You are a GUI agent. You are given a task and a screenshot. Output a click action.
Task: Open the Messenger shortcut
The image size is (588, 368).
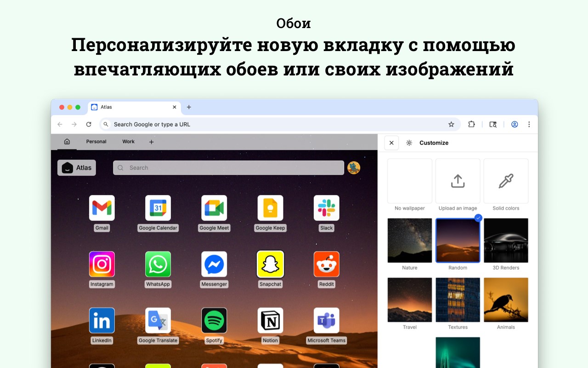214,264
